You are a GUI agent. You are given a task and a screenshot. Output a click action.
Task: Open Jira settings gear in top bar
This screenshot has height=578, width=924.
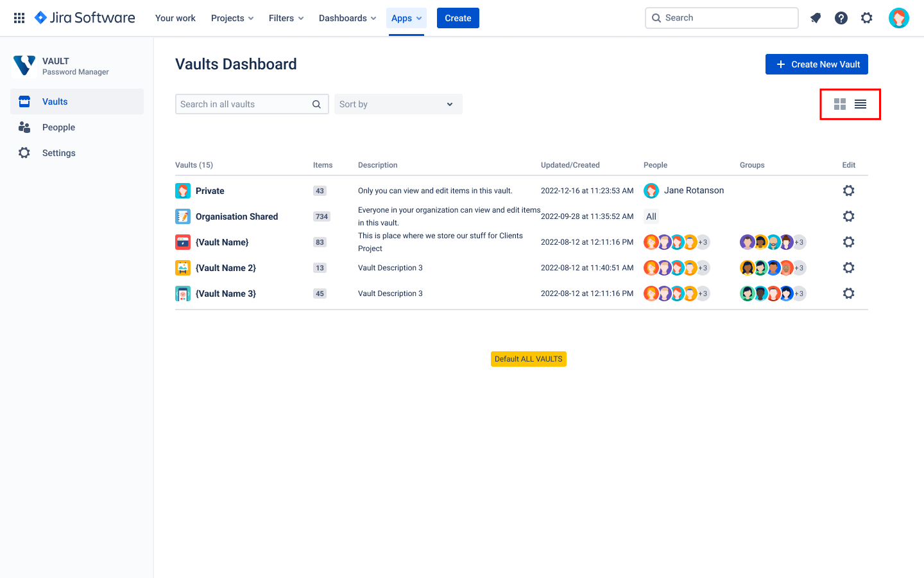pyautogui.click(x=867, y=18)
